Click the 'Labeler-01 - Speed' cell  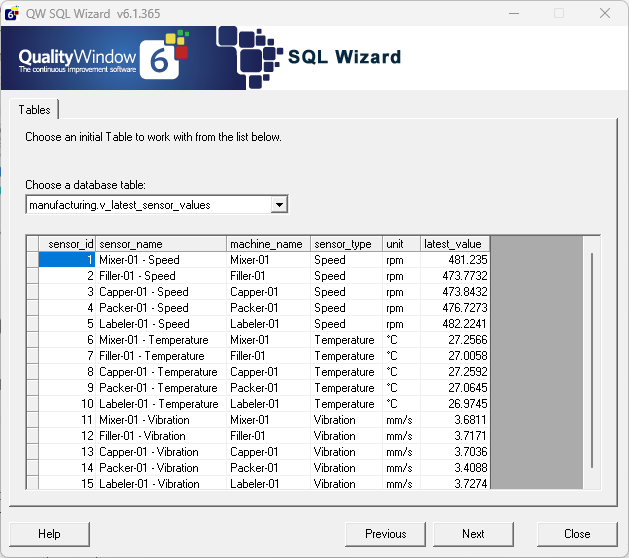161,324
